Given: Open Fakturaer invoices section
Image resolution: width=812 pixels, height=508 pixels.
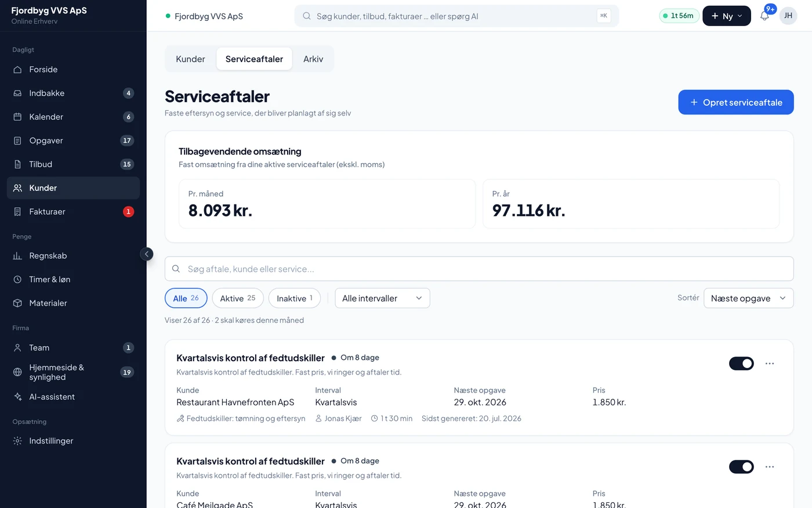Looking at the screenshot, I should click(x=73, y=212).
